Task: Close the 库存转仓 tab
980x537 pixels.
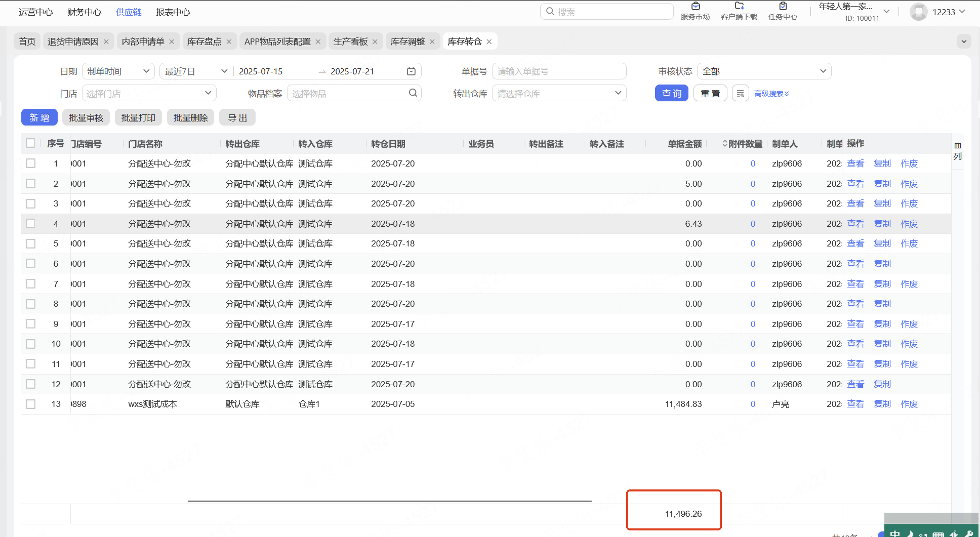Action: [x=489, y=42]
